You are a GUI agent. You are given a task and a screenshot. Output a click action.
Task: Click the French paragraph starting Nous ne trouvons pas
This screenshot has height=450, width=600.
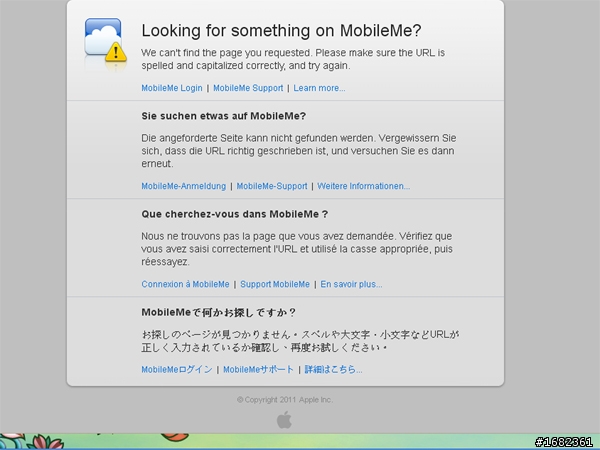[297, 249]
